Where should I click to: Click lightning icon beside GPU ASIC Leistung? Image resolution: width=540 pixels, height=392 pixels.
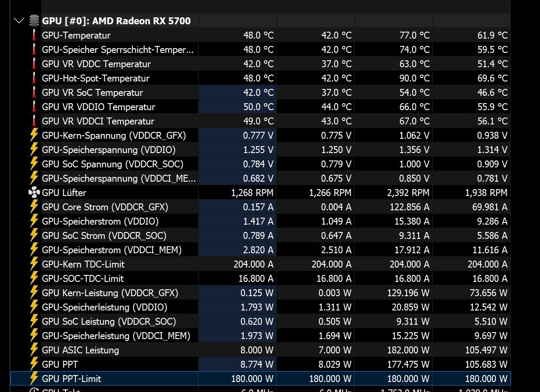pos(34,350)
